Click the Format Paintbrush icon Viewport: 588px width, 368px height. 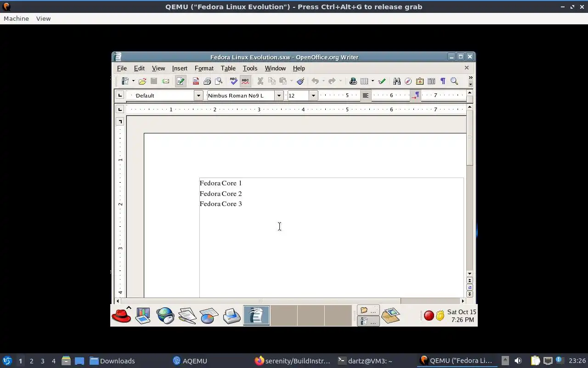(x=300, y=81)
